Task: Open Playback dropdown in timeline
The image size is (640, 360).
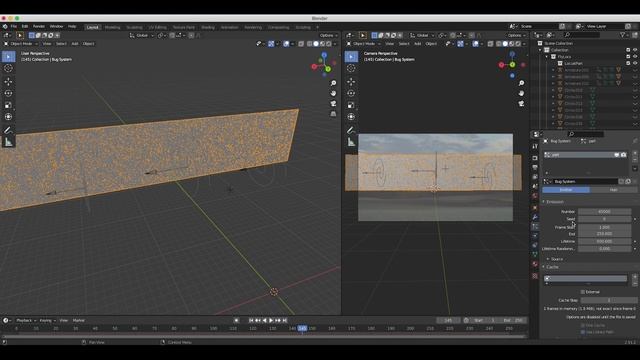Action: [x=26, y=320]
